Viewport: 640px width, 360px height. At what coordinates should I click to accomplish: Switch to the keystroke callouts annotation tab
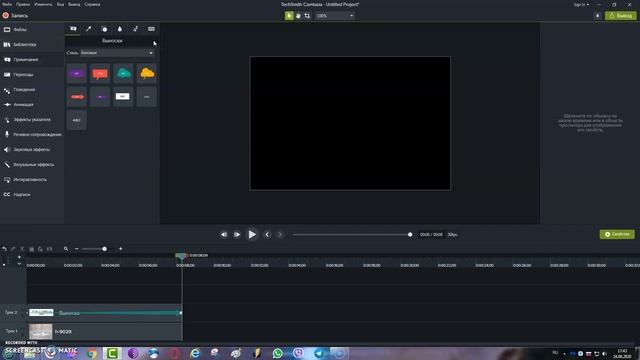pyautogui.click(x=151, y=29)
